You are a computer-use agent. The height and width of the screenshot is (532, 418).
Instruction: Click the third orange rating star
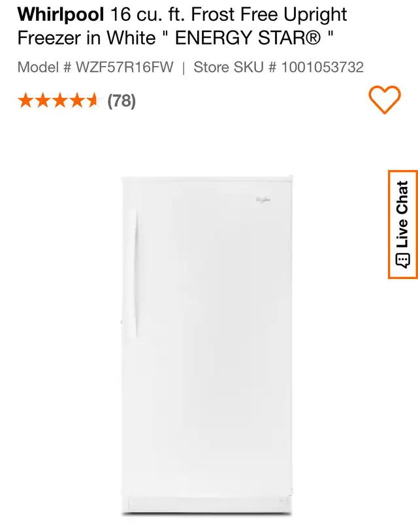59,101
